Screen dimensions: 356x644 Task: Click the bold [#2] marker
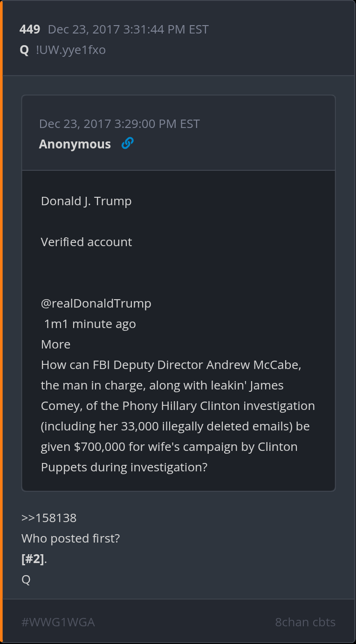click(33, 559)
